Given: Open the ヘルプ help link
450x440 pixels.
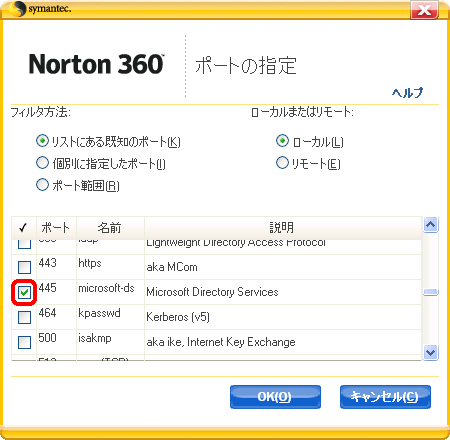Looking at the screenshot, I should coord(408,92).
